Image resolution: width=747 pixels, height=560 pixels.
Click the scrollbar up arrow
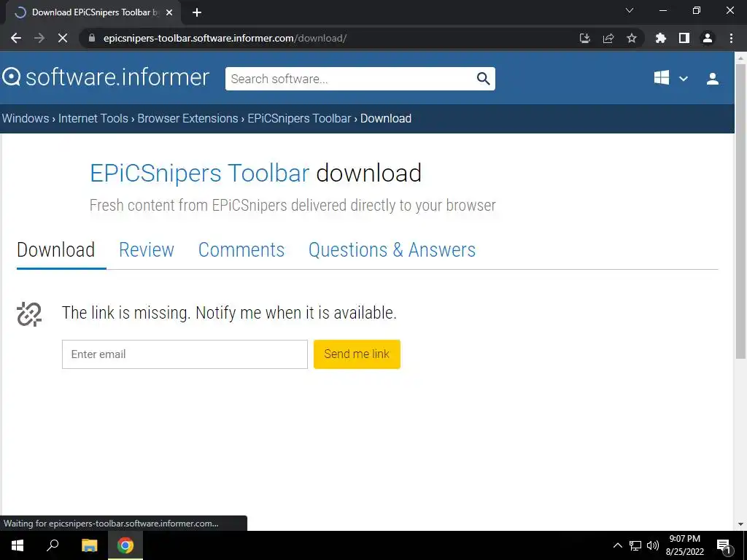tap(740, 58)
